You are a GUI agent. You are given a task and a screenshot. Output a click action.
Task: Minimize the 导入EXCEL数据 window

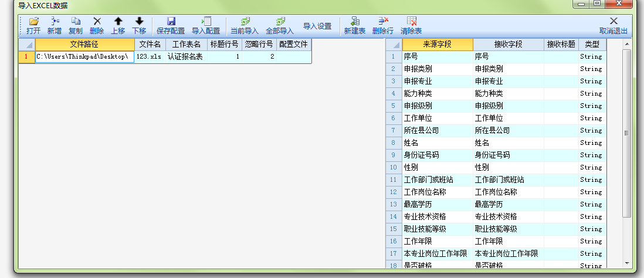[581, 4]
